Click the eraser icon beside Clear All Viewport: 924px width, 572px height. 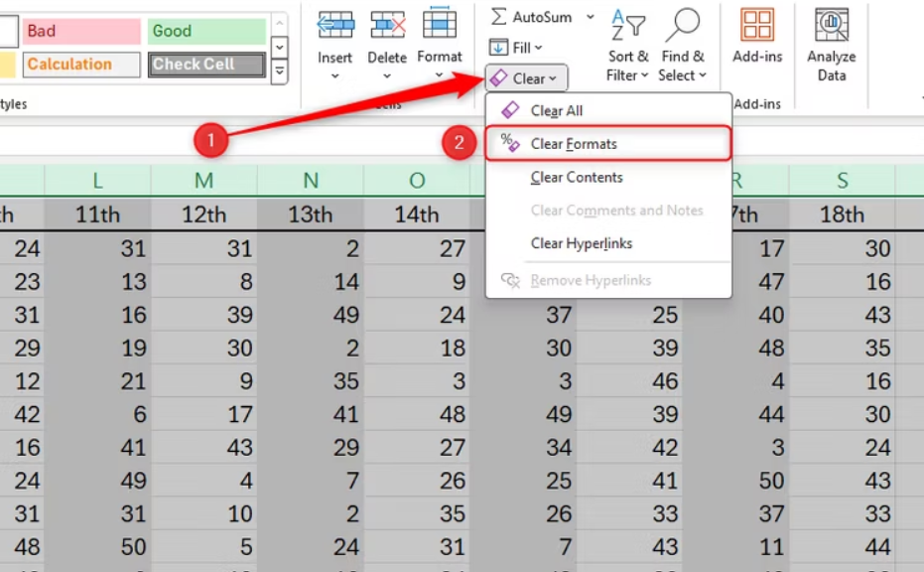pyautogui.click(x=509, y=110)
